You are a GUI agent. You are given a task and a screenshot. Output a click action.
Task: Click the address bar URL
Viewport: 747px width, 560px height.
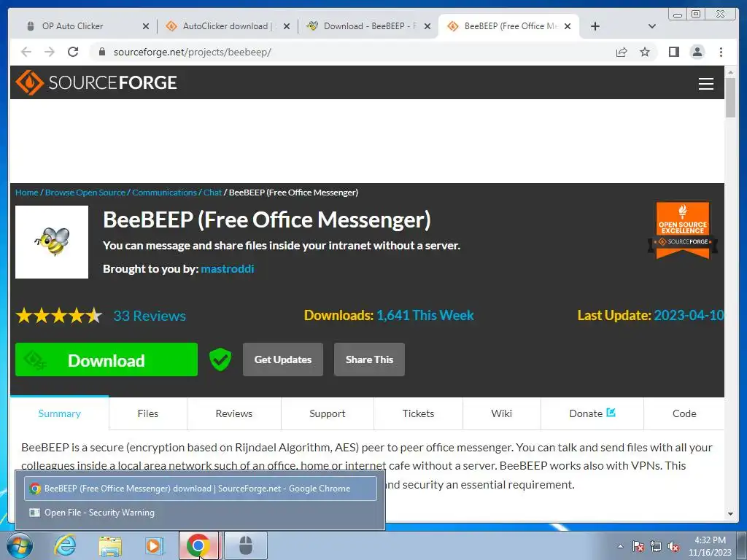click(193, 52)
